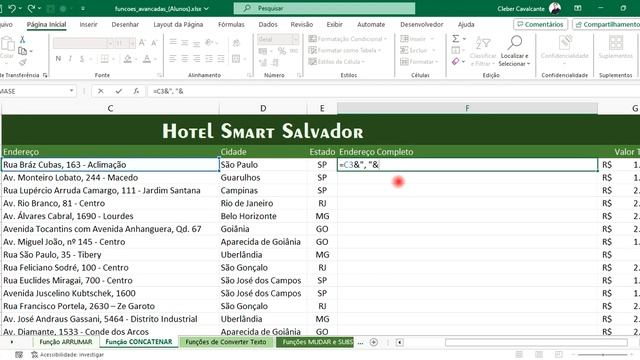Click the fill color bucket icon
Image resolution: width=640 pixels, height=360 pixels.
coord(128,59)
